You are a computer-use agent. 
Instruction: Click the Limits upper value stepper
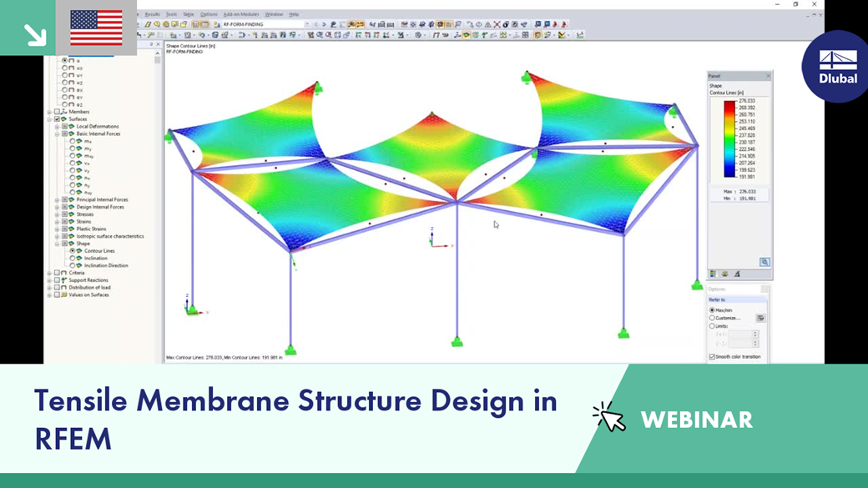755,335
